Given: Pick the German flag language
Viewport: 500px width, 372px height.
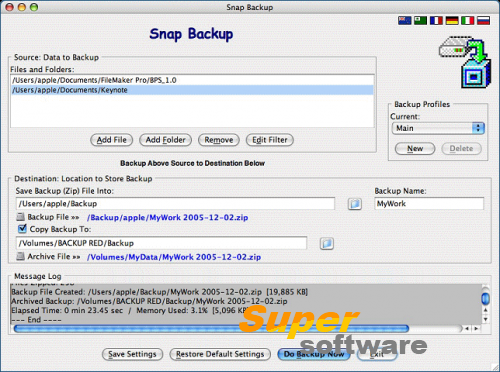Looking at the screenshot, I should coord(452,21).
